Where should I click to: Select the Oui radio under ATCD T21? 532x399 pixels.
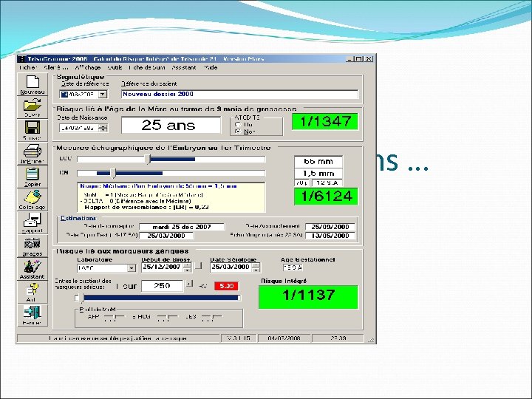pyautogui.click(x=238, y=125)
